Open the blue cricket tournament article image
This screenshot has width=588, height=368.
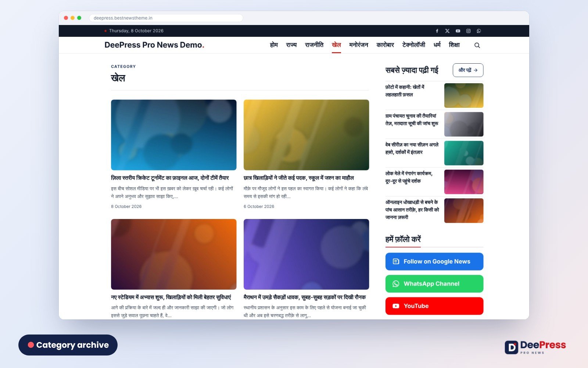click(174, 135)
